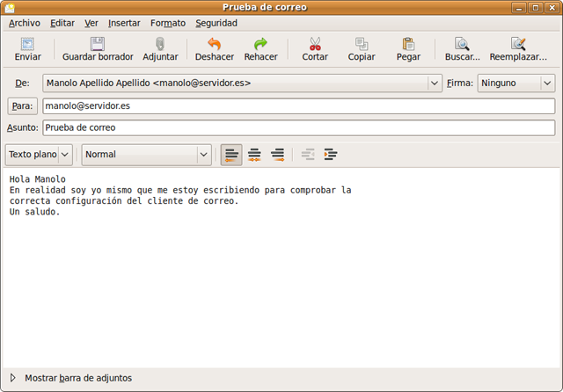Toggle left text alignment
Viewport: 563px width, 392px height.
(231, 155)
